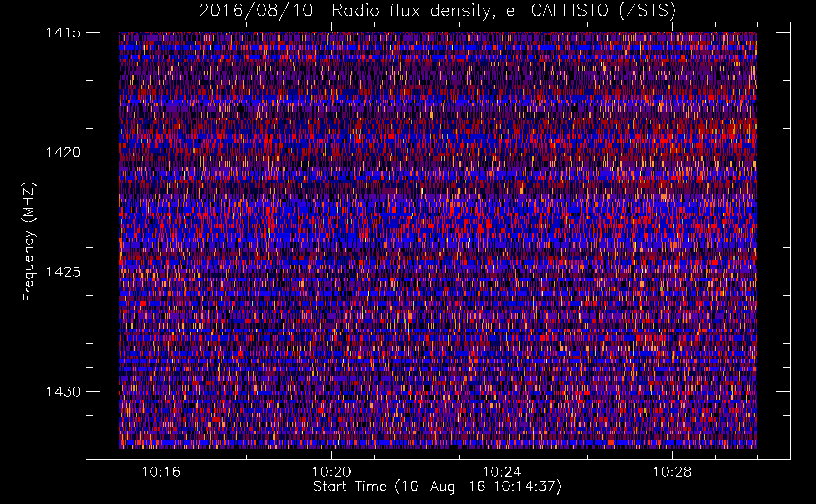Click the plot title '2016/08/10 Radio flux density, e-CALLISTO (ZSTS)'

click(437, 11)
